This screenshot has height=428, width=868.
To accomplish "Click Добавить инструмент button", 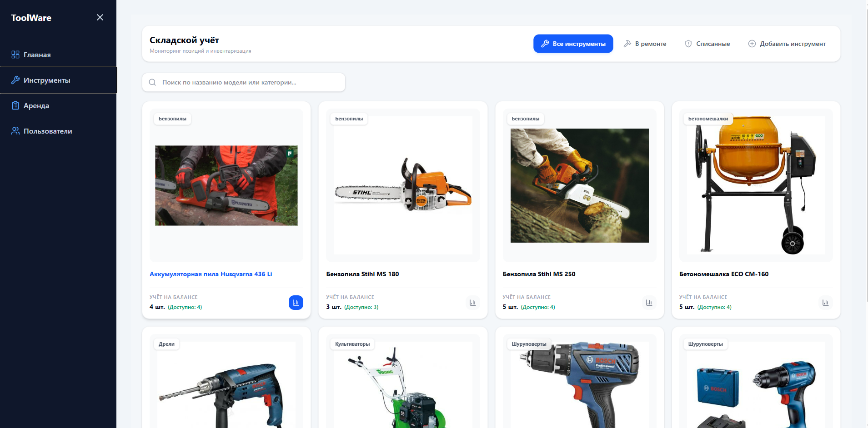I will (787, 44).
